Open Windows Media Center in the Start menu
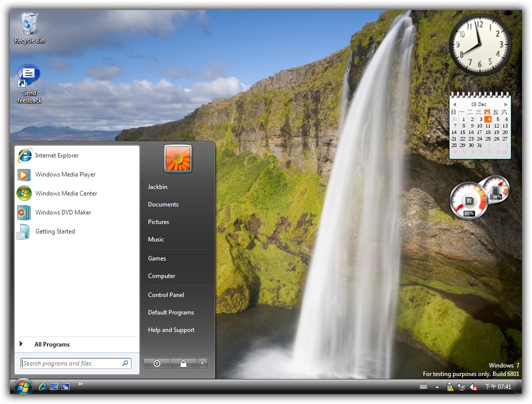This screenshot has height=404, width=532. tap(77, 193)
